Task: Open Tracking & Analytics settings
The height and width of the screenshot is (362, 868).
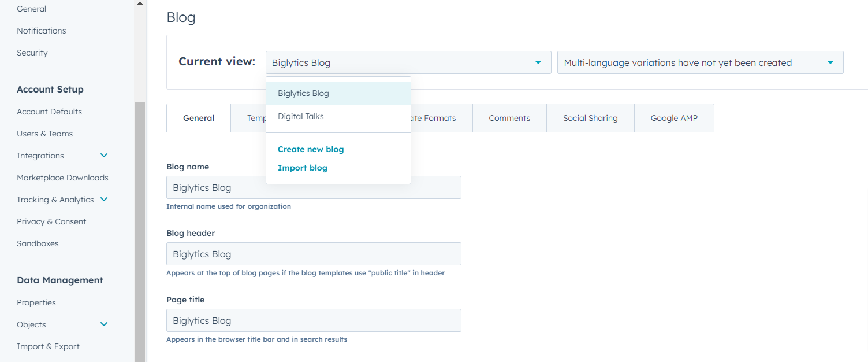Action: pyautogui.click(x=55, y=200)
